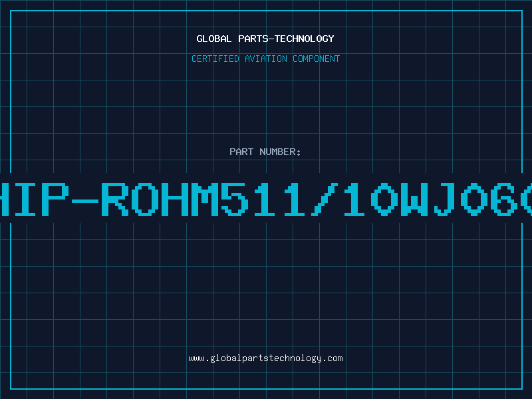Screen dimensions: 532x399
Task: Open the www.globalpartstechnology.com link
Action: click(265, 358)
